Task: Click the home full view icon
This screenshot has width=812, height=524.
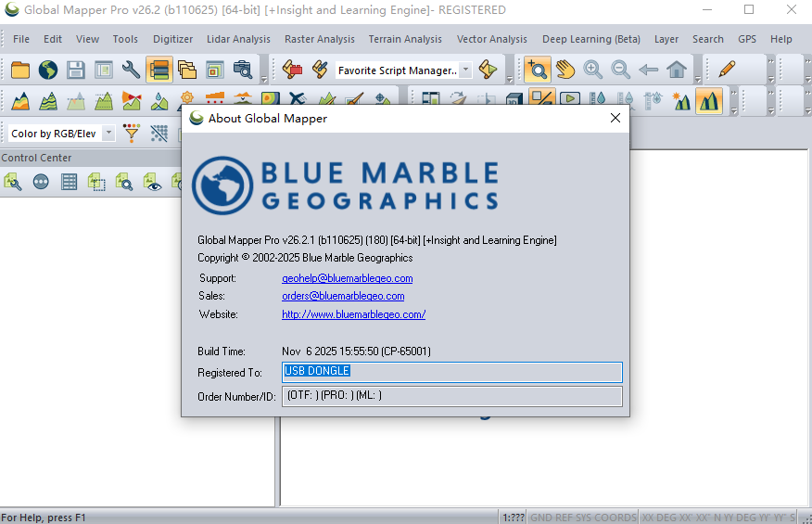Action: (x=677, y=70)
